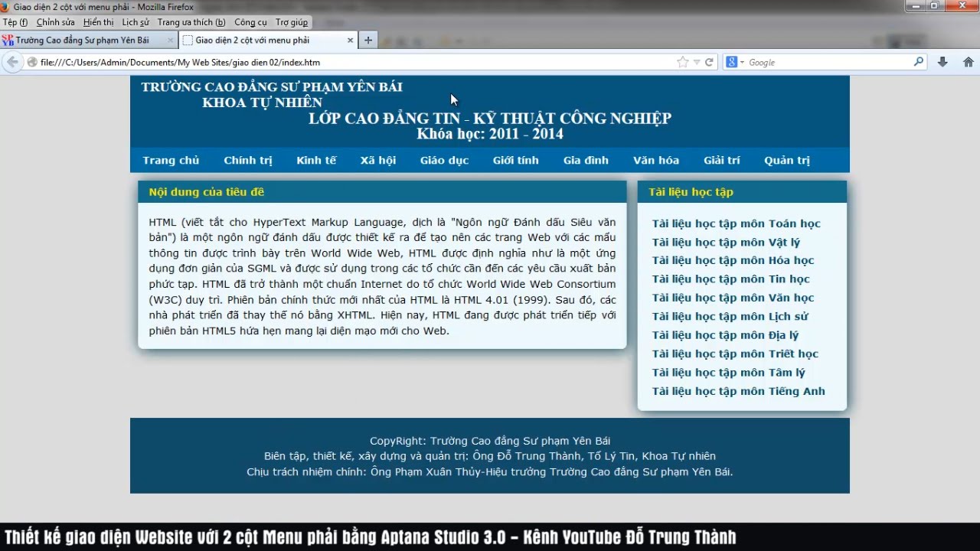Expand the URL history dropdown arrow
Image resolution: width=980 pixels, height=551 pixels.
697,62
